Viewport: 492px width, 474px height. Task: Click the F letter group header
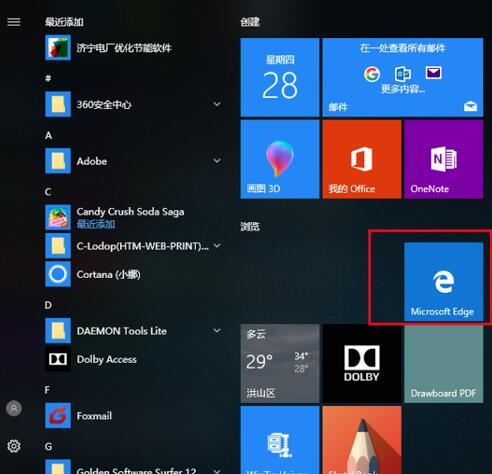pos(48,390)
